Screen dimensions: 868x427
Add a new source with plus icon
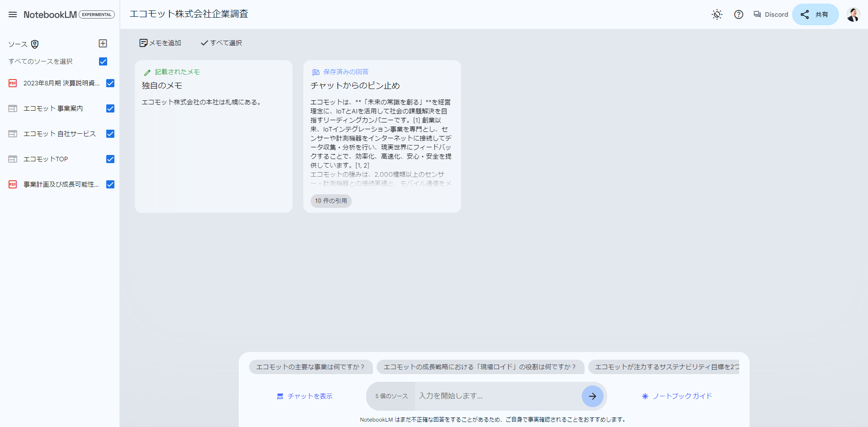[x=103, y=43]
